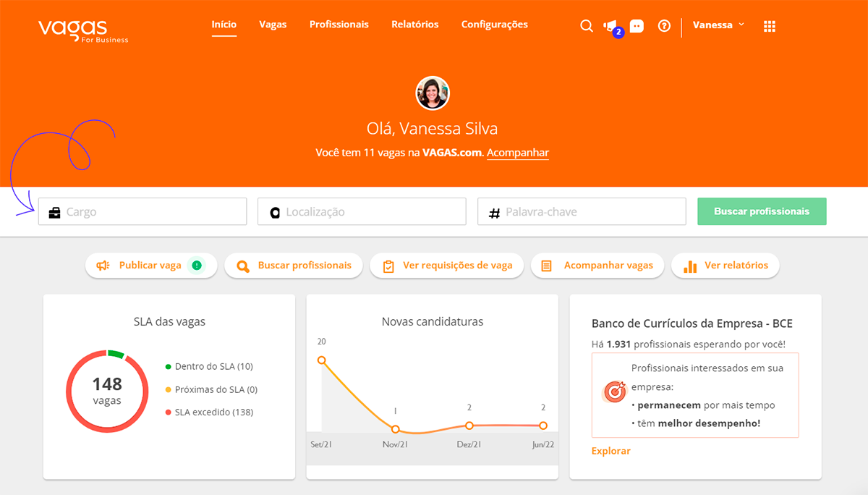Expand the Vanessa user menu
The image size is (868, 495).
(x=718, y=25)
